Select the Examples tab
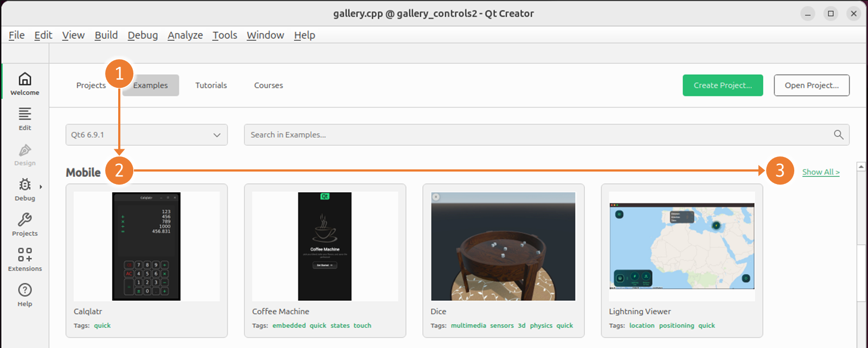Screen dimensions: 868x348 [x=151, y=85]
